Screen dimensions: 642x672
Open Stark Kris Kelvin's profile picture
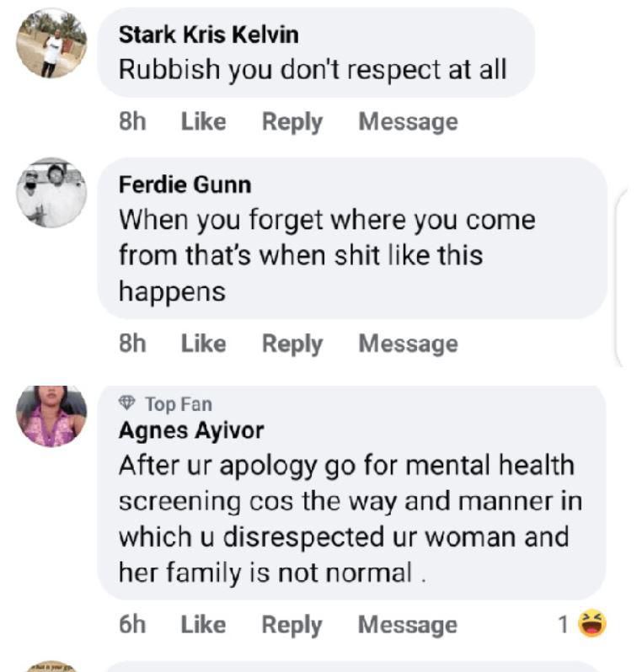click(x=51, y=44)
